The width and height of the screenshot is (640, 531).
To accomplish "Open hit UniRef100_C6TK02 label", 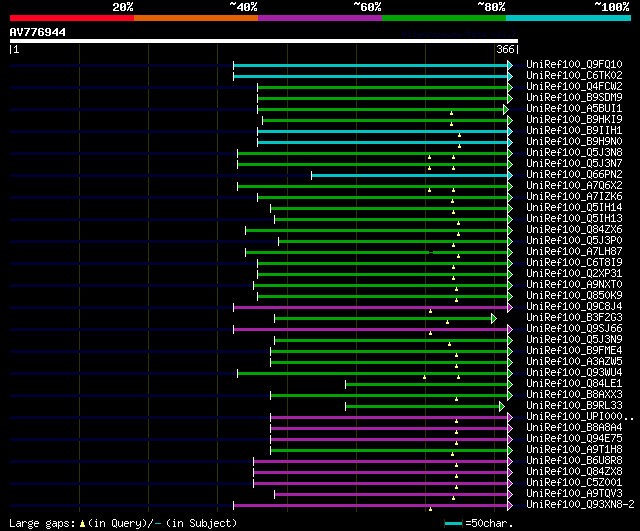I will pos(574,75).
